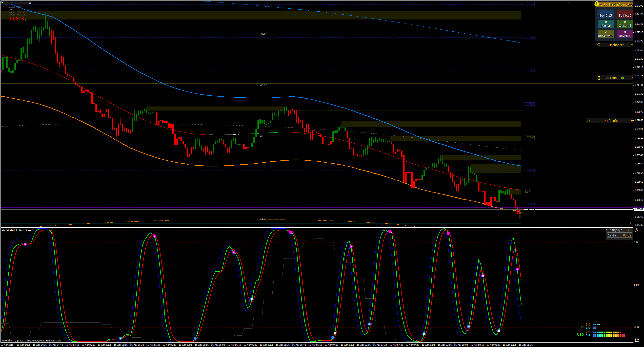Click the 1.07100 round level tag
The image size is (644, 347).
(x=529, y=104)
